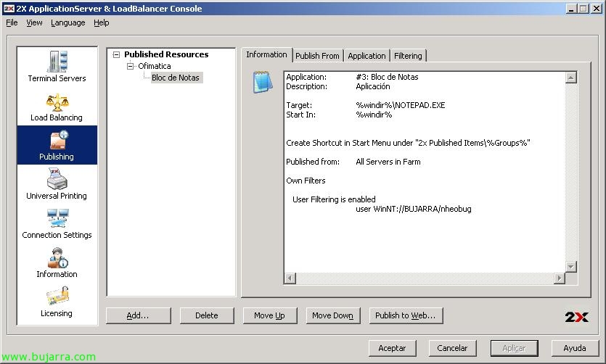Click the Aceptar button
The image size is (606, 364).
[x=392, y=348]
